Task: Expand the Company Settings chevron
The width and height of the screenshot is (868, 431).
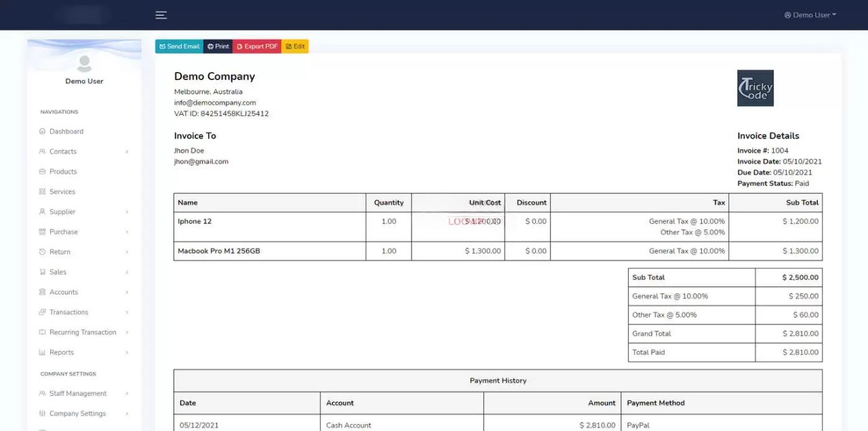Action: coord(127,414)
